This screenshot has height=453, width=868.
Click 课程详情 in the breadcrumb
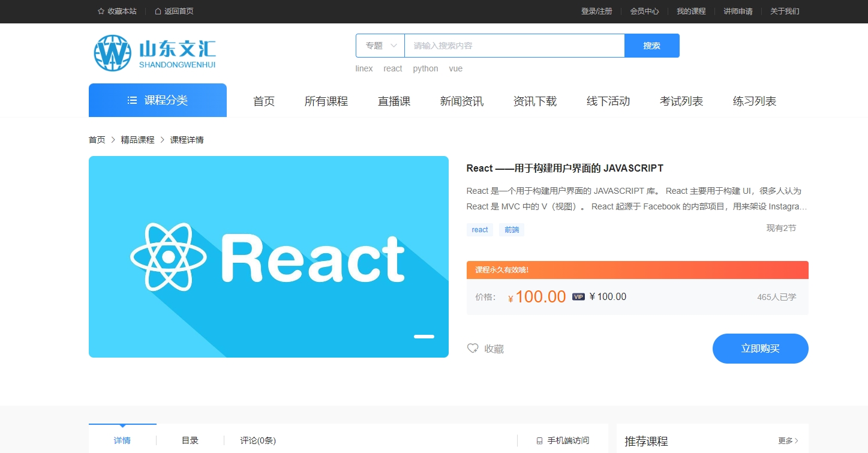pyautogui.click(x=187, y=140)
